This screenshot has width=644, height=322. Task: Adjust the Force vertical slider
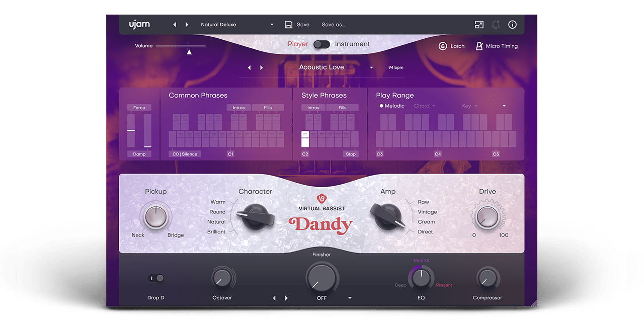(131, 131)
